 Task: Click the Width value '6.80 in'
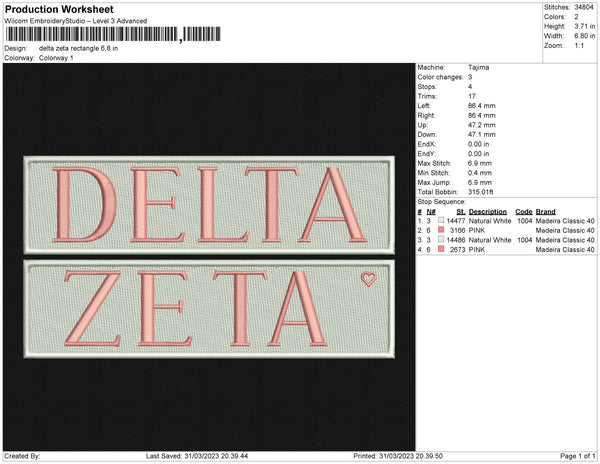click(x=585, y=36)
